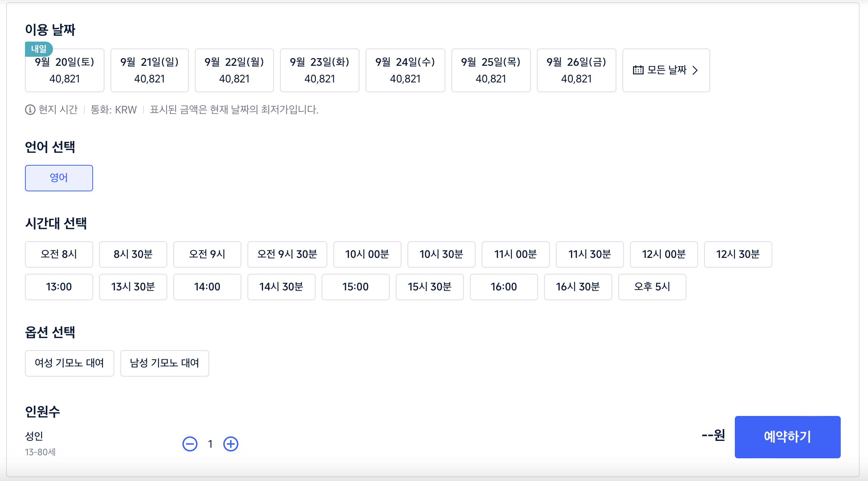Image resolution: width=868 pixels, height=481 pixels.
Task: Pick the 12시 30분 time slot
Action: pyautogui.click(x=738, y=254)
